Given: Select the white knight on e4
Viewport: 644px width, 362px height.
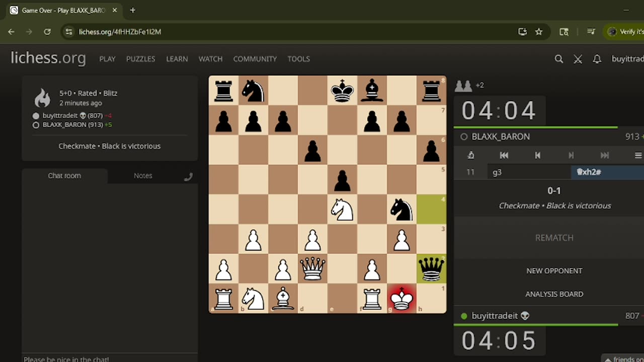Looking at the screenshot, I should pos(342,210).
